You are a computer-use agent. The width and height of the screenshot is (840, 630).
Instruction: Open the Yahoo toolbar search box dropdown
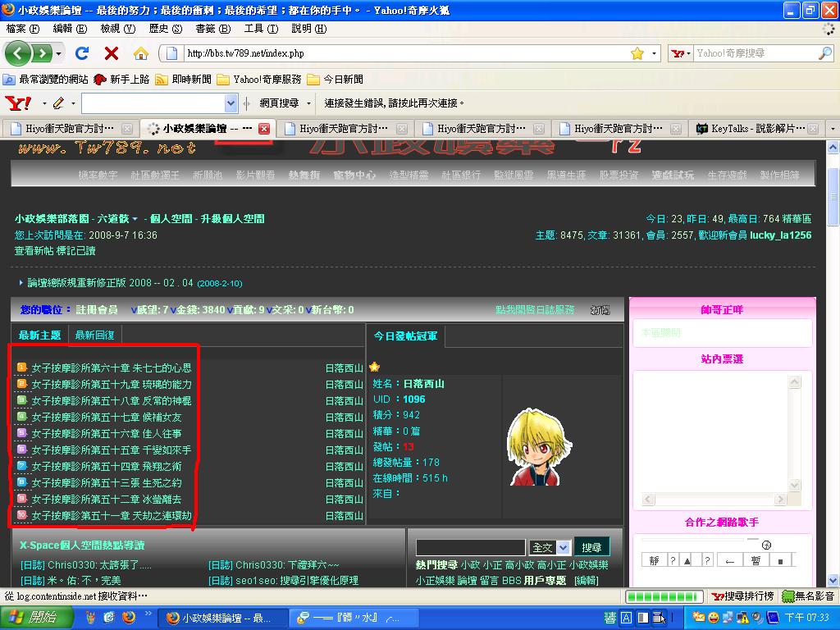pos(231,103)
